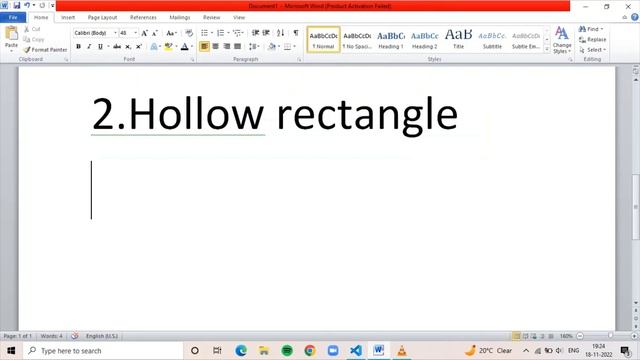Click the Multilevel List icon
Viewport: 640px width, 360px height.
(x=237, y=33)
